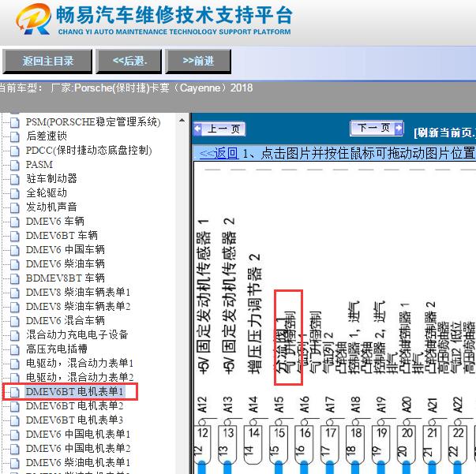Open DMEV8 柴油车辆表单1 entry
Image resolution: width=476 pixels, height=474 pixels.
(x=78, y=292)
